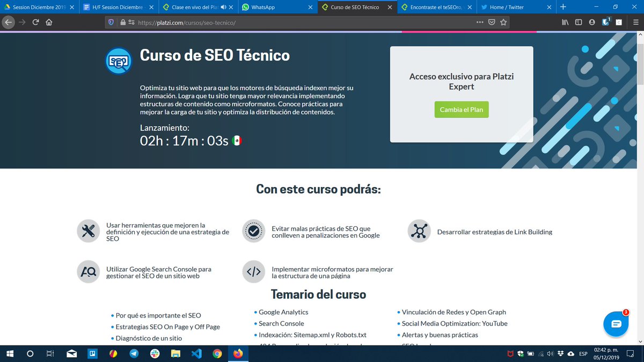This screenshot has height=362, width=644.
Task: Click the checkmark badge icon
Action: coord(254,231)
